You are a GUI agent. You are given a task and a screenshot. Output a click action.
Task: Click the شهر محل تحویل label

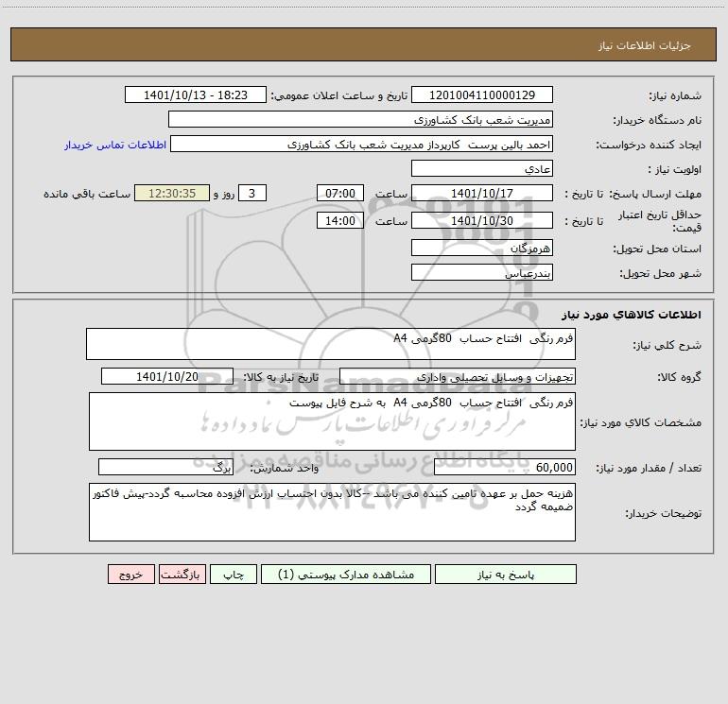click(x=661, y=273)
